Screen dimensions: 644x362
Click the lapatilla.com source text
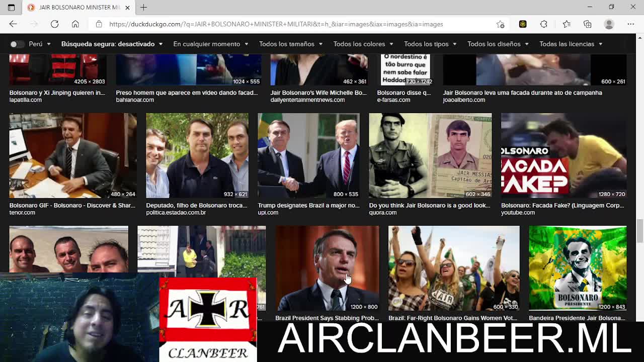point(25,100)
